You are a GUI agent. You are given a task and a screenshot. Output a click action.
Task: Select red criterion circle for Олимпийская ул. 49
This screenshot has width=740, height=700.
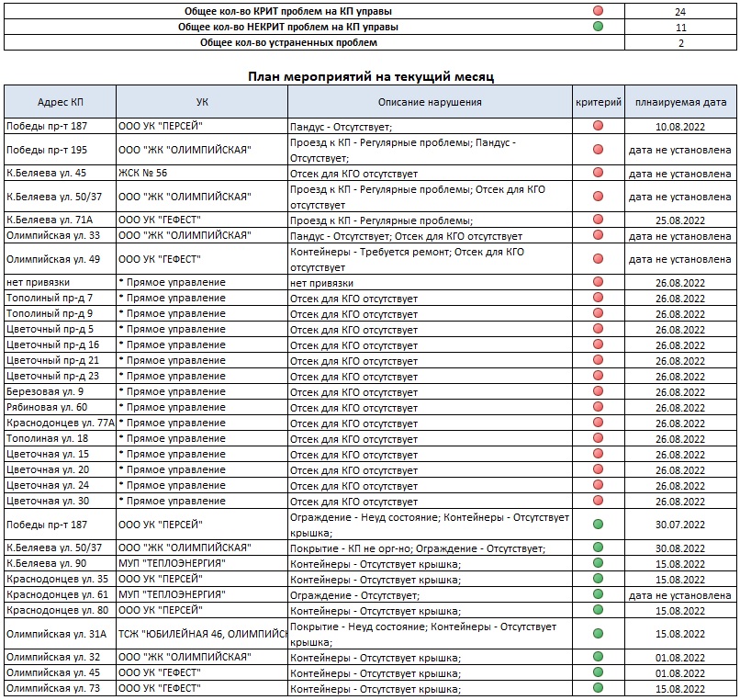(599, 259)
